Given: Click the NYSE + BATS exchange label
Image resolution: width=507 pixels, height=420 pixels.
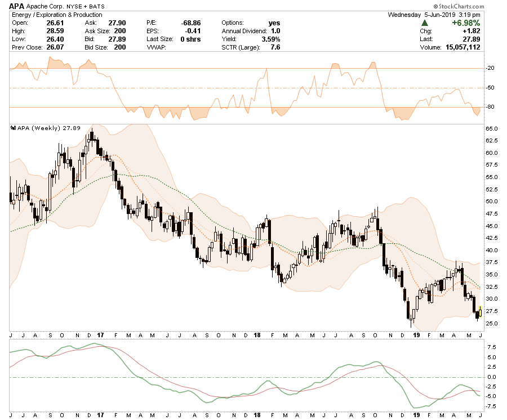Looking at the screenshot, I should pos(86,6).
